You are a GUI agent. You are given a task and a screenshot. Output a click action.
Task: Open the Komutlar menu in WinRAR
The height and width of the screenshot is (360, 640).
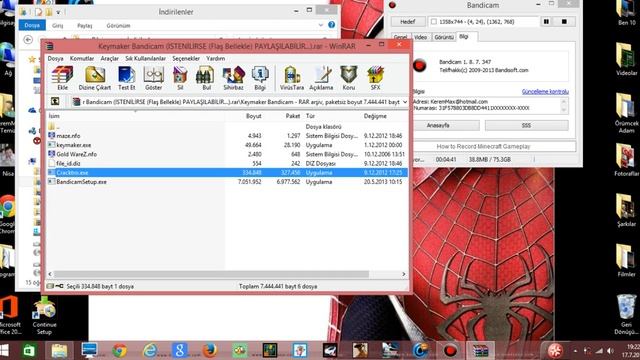pos(82,58)
